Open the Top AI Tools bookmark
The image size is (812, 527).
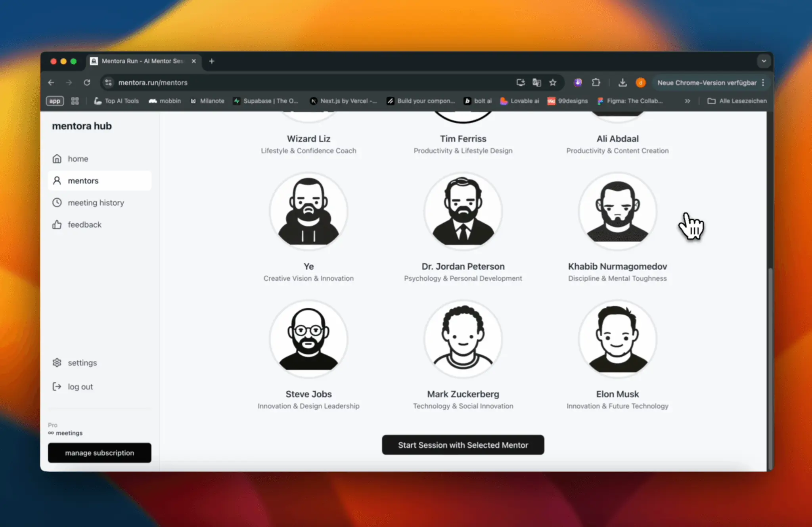click(x=117, y=101)
